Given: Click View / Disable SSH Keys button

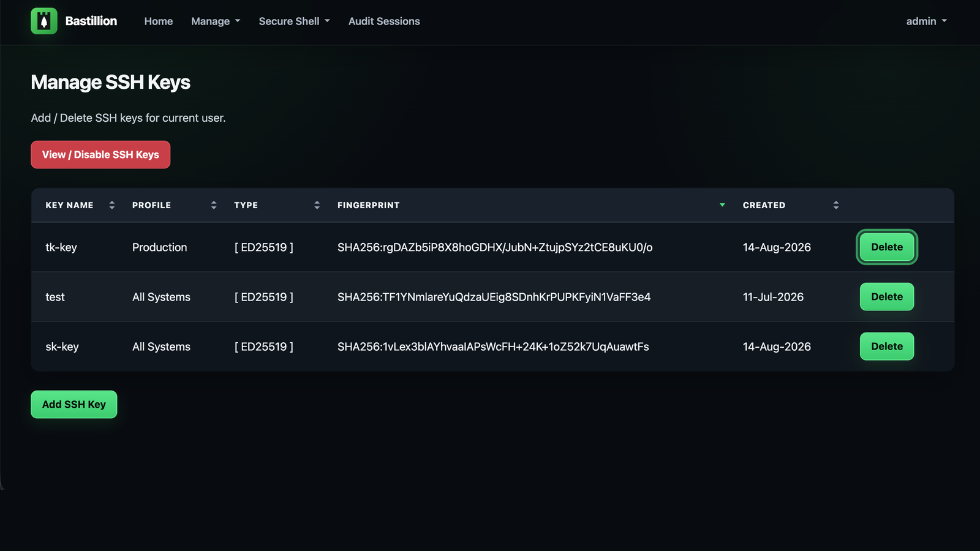Looking at the screenshot, I should [100, 155].
